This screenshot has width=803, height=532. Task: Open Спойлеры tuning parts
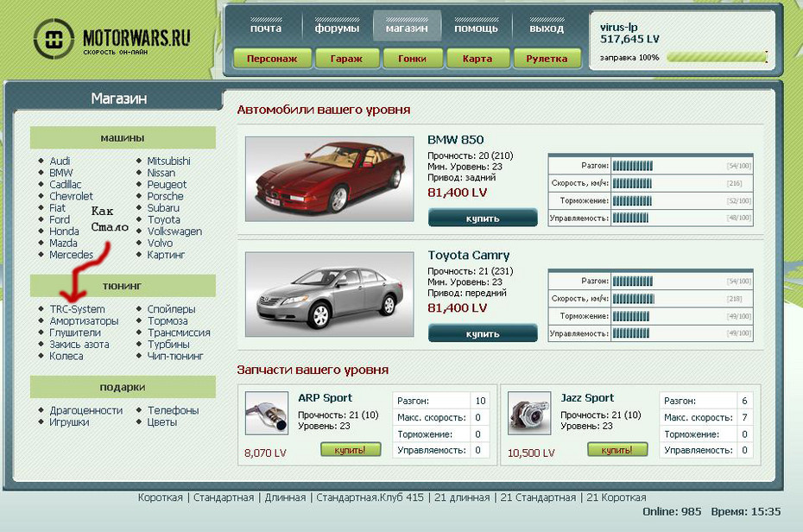(172, 309)
